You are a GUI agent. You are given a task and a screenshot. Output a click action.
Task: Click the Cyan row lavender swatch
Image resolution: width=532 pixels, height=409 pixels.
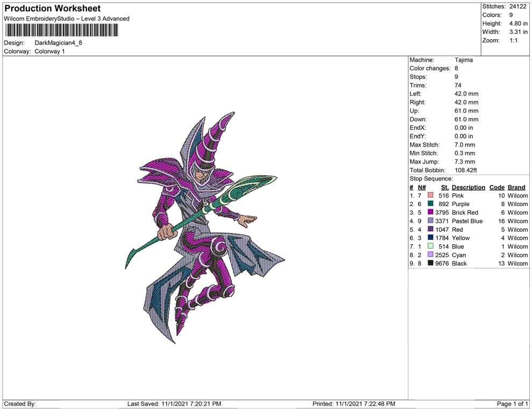click(430, 254)
